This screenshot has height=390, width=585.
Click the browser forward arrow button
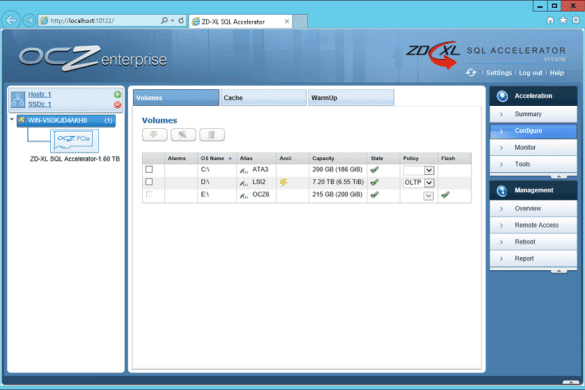point(29,20)
